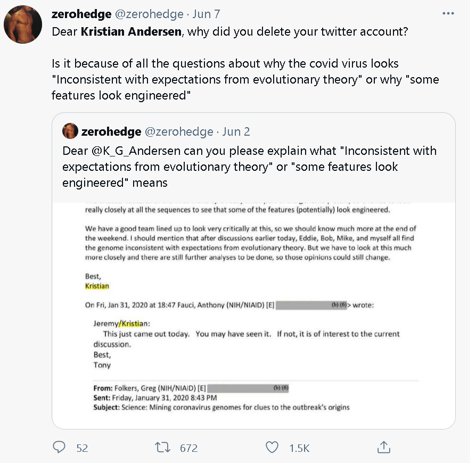The image size is (476, 463).
Task: Open the three-dot more options menu
Action: point(449,14)
